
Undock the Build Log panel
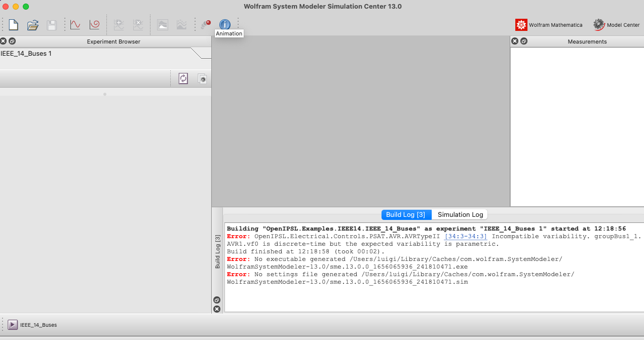(x=217, y=299)
